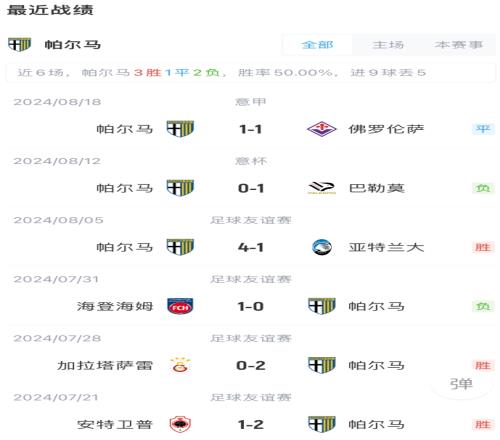Click the Antwerp club crest

coord(180,424)
